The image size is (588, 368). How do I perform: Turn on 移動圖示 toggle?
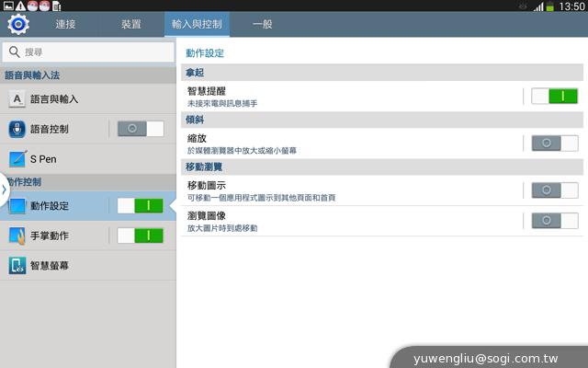pyautogui.click(x=555, y=190)
